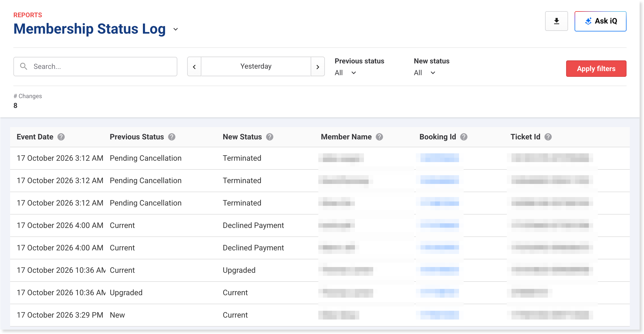This screenshot has width=644, height=334.
Task: Go to next date range arrow
Action: [318, 66]
